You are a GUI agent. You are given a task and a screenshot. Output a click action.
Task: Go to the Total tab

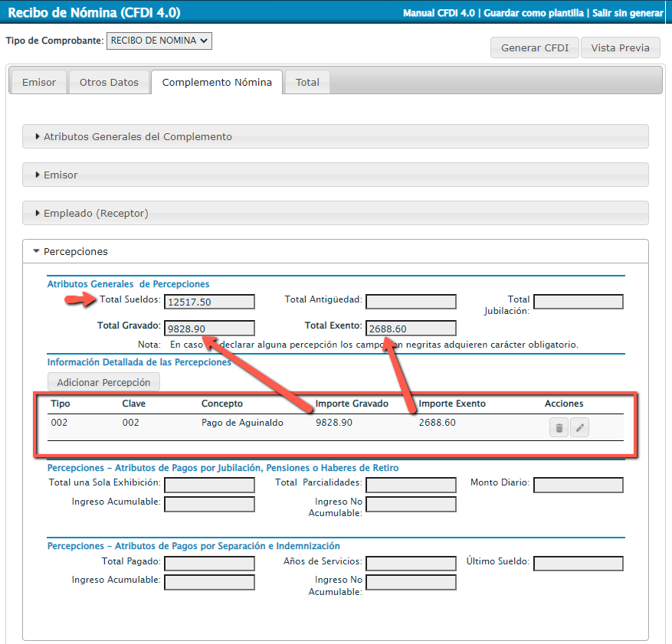click(x=307, y=82)
